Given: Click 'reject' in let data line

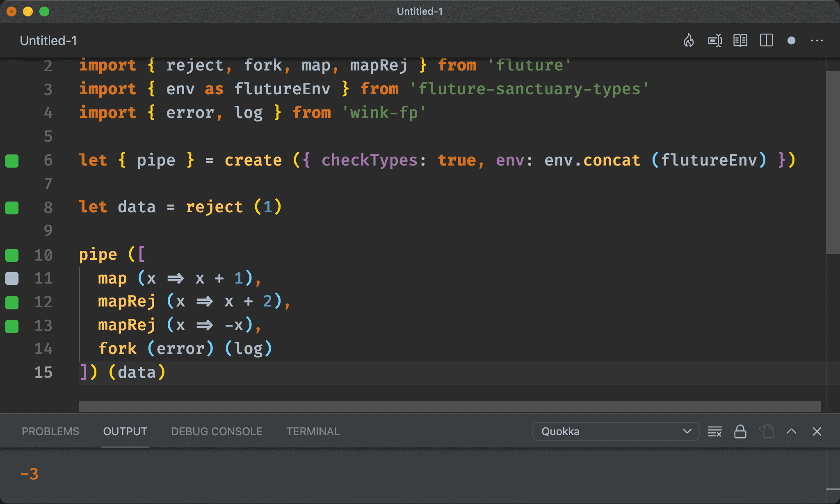Looking at the screenshot, I should pyautogui.click(x=214, y=207).
